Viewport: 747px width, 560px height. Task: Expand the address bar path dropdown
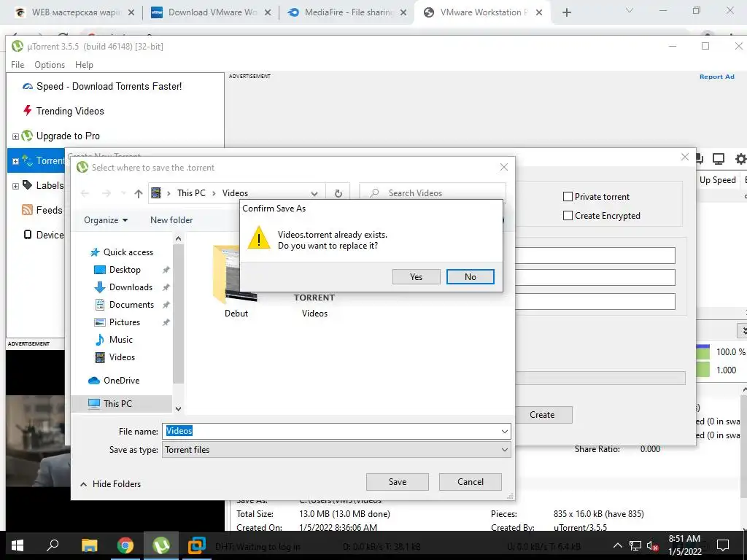(x=314, y=193)
